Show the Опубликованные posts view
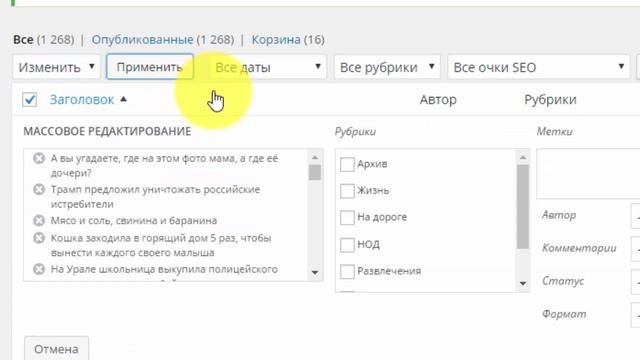Image resolution: width=640 pixels, height=360 pixels. (142, 40)
